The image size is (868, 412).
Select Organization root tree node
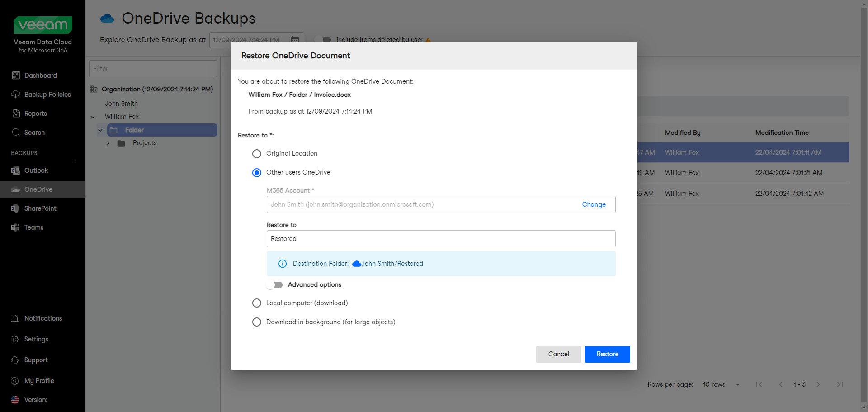(157, 89)
